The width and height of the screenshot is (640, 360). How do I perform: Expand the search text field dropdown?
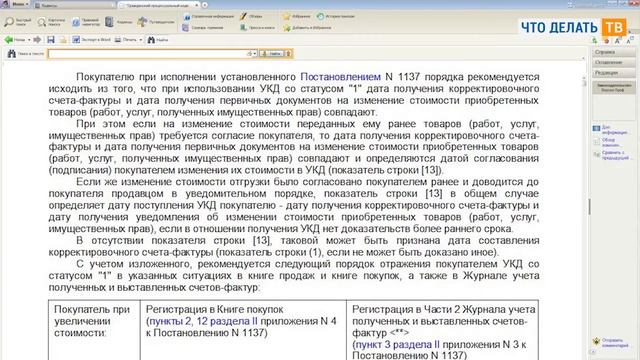click(x=254, y=53)
